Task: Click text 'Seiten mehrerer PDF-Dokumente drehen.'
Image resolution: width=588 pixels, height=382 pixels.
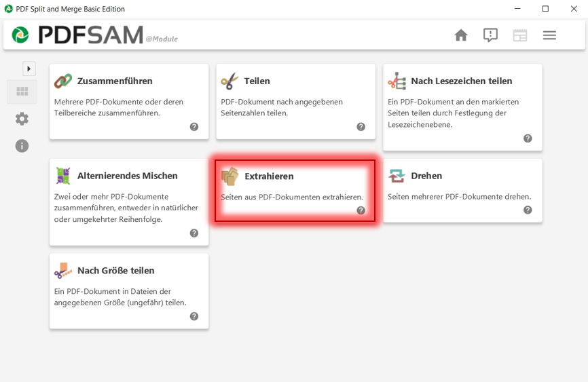Action: pos(460,197)
